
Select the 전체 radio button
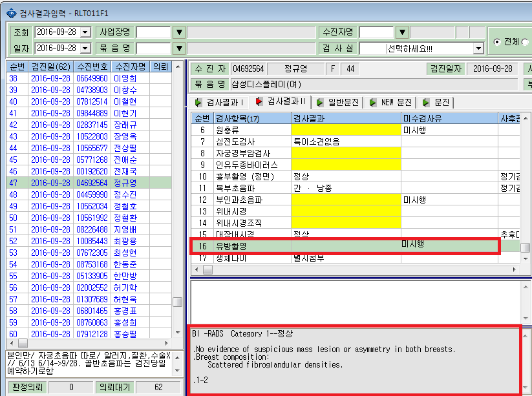497,42
